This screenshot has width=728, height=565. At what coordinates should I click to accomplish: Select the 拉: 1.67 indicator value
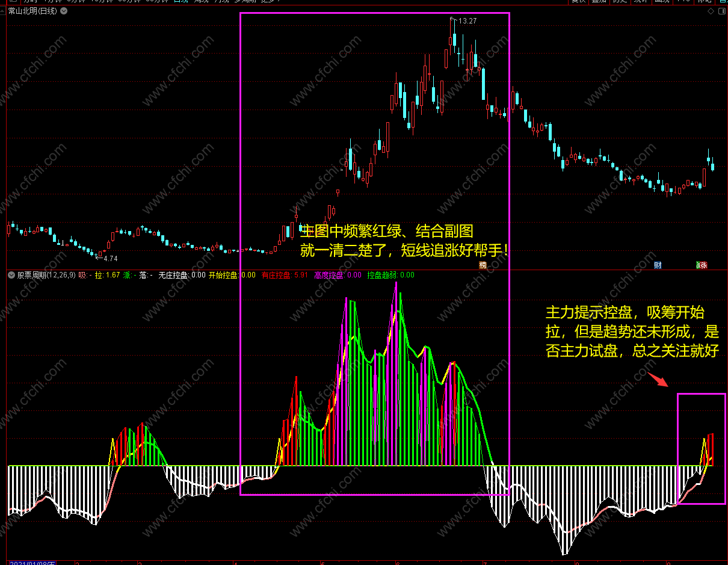click(108, 275)
